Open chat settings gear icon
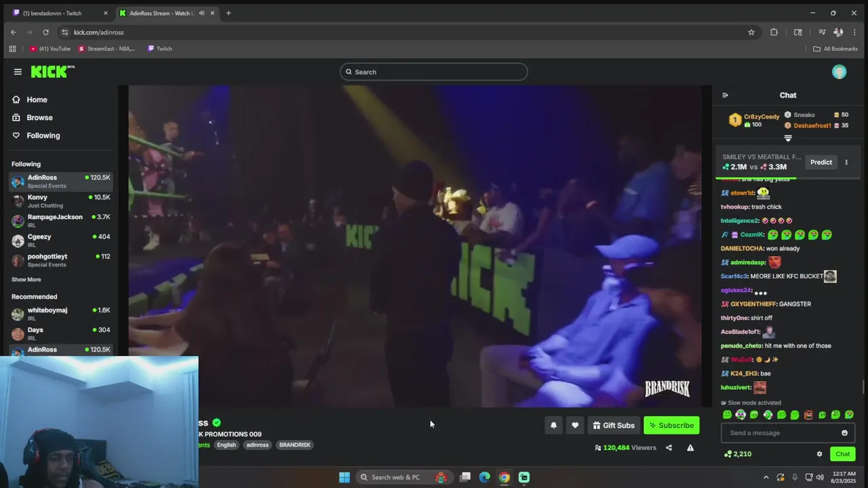868x488 pixels. click(x=819, y=454)
